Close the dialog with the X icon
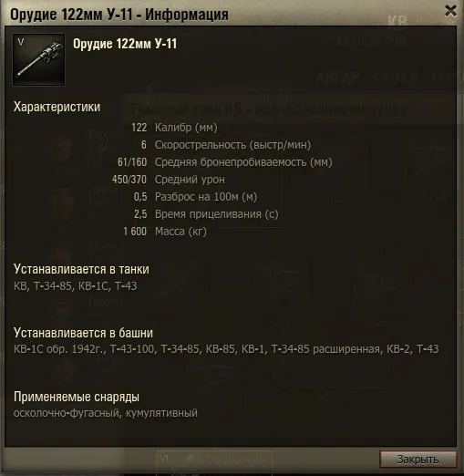Viewport: 464px width, 476px height. coord(450,11)
